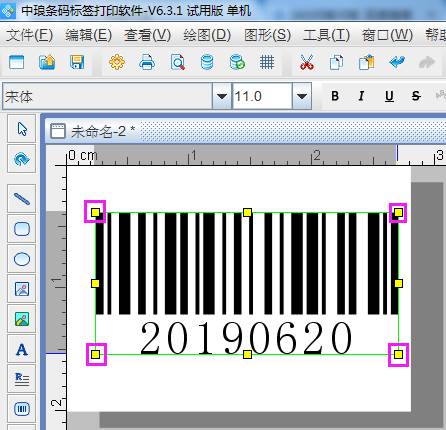The width and height of the screenshot is (446, 430).
Task: Open print preview magnifier icon
Action: (x=177, y=62)
